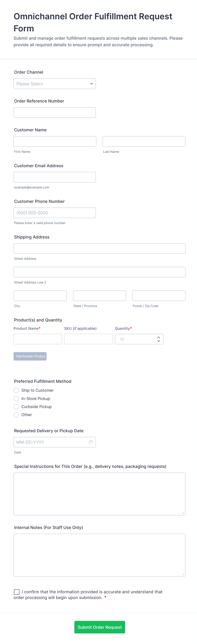Focus the Customer Email Address field
Screen dimensions: 197x644
pos(54,177)
